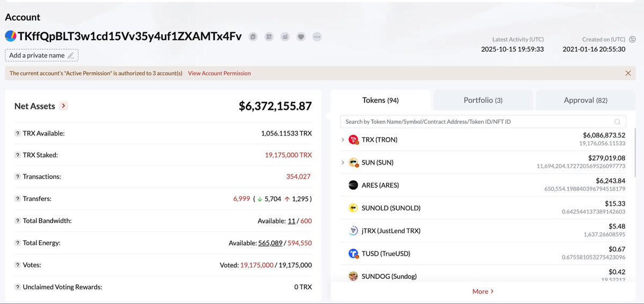Click the underlined available bandwidth value 11
This screenshot has height=304, width=644.
tap(291, 220)
